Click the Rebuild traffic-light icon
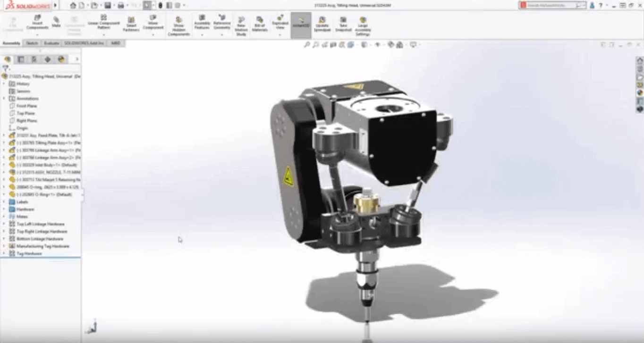644x343 pixels. click(161, 5)
